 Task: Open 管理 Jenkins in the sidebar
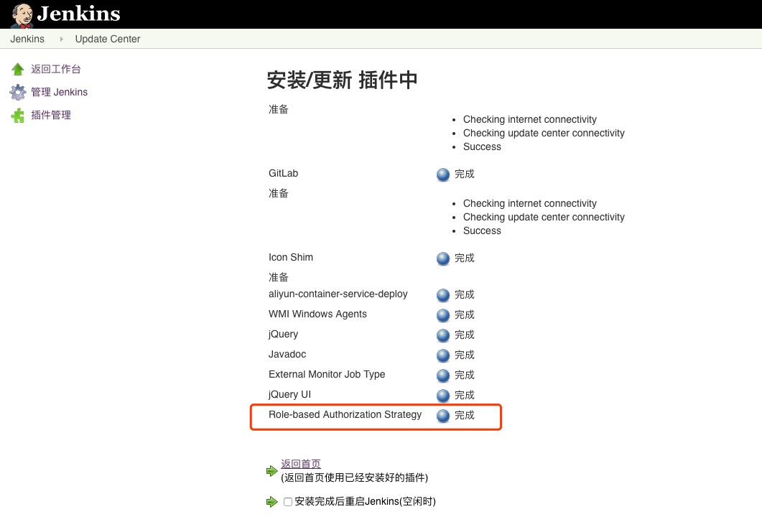[x=60, y=92]
